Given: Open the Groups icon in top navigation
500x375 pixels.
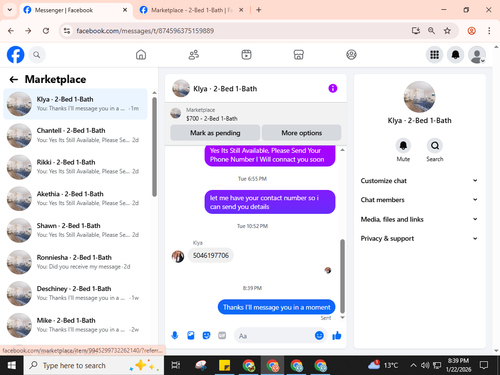Looking at the screenshot, I should 351,55.
